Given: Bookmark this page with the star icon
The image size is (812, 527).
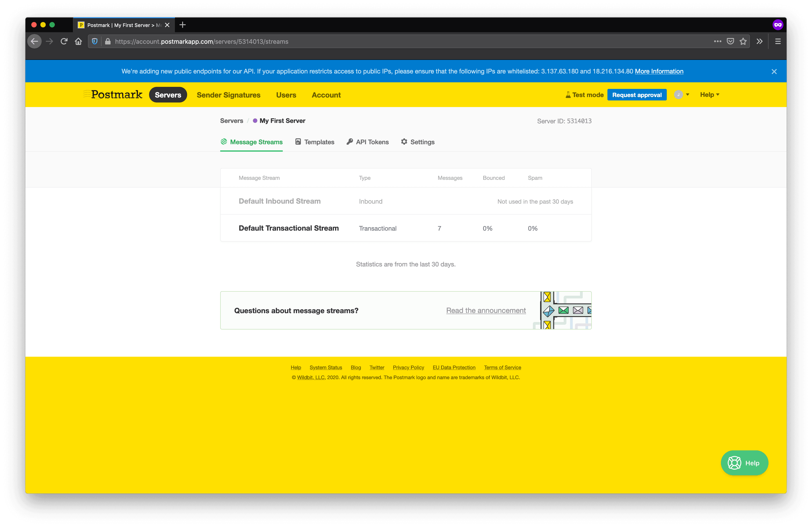Looking at the screenshot, I should [x=743, y=41].
